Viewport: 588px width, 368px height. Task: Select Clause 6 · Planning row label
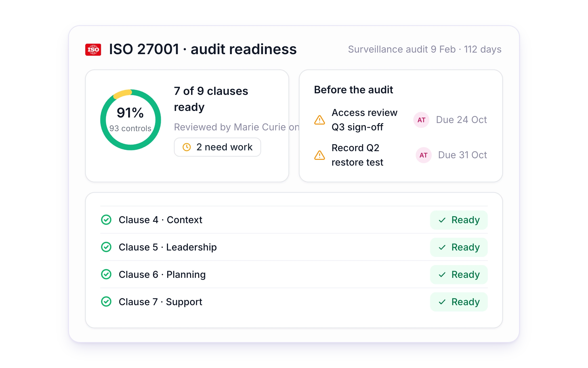(x=162, y=274)
